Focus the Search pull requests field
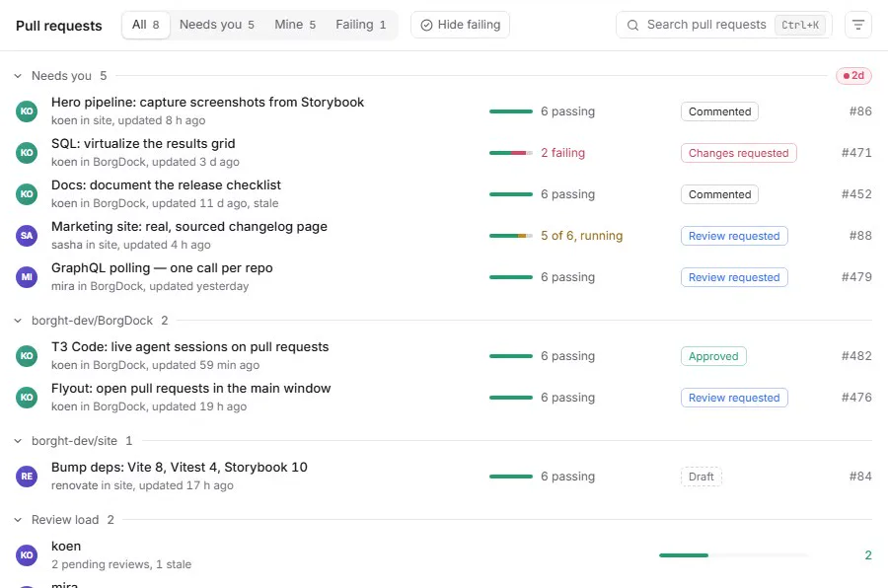The height and width of the screenshot is (588, 888). [x=724, y=25]
